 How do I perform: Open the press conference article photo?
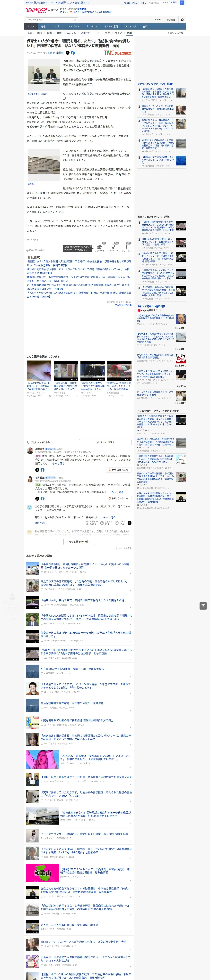coord(44,75)
